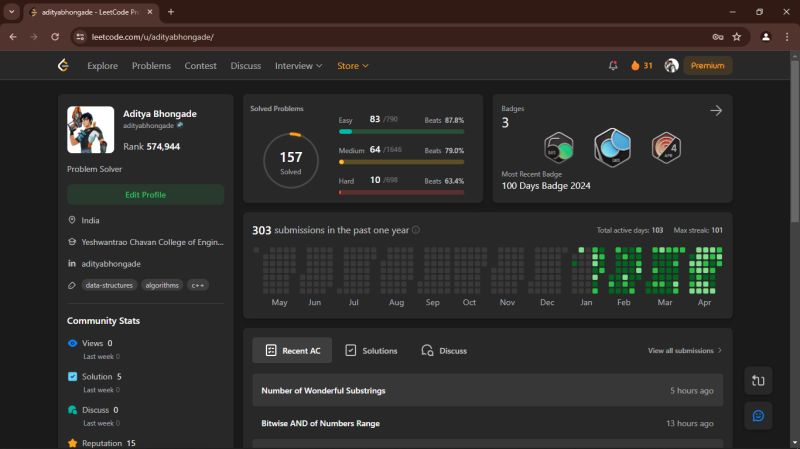Open Chrome three-dot menu

tap(787, 37)
